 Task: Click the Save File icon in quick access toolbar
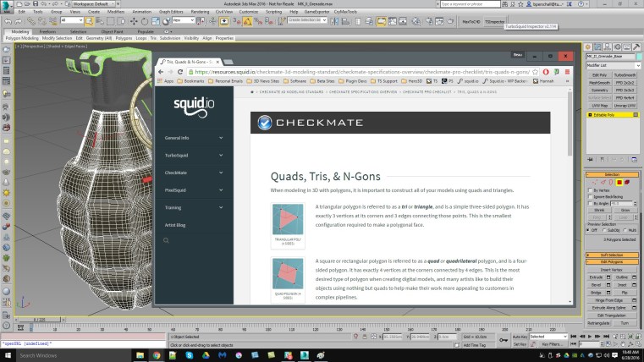(36, 3)
